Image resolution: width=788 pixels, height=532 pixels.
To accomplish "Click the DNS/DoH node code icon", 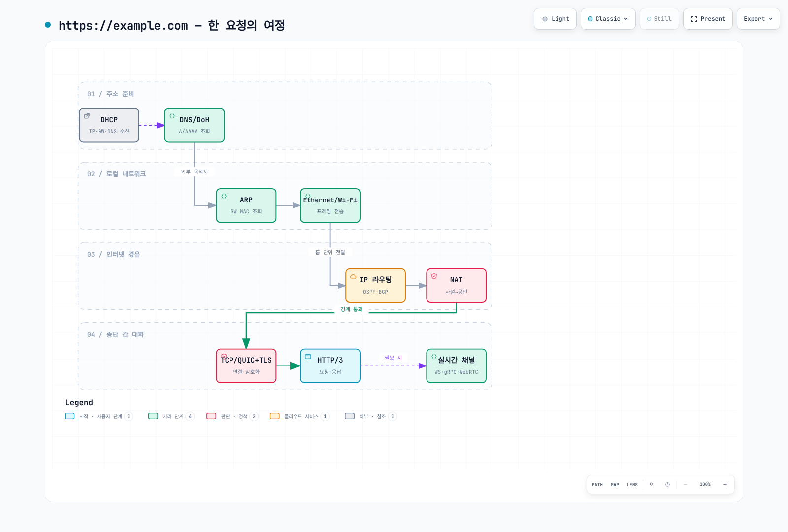I will (x=172, y=116).
